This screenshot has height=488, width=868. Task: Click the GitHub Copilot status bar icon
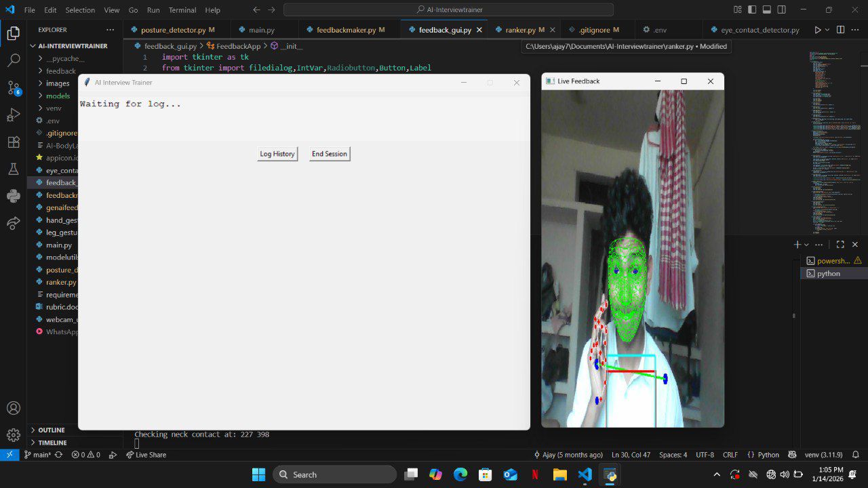click(792, 455)
